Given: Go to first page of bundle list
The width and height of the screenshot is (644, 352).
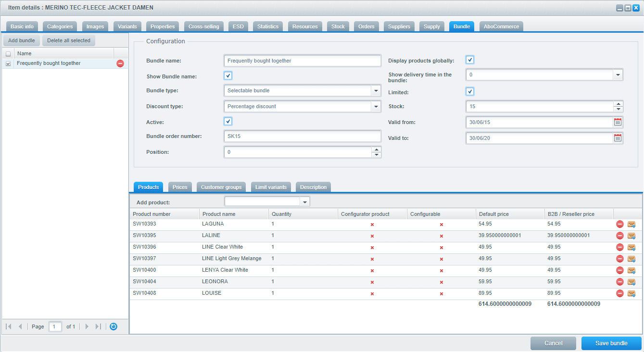Looking at the screenshot, I should tap(9, 327).
